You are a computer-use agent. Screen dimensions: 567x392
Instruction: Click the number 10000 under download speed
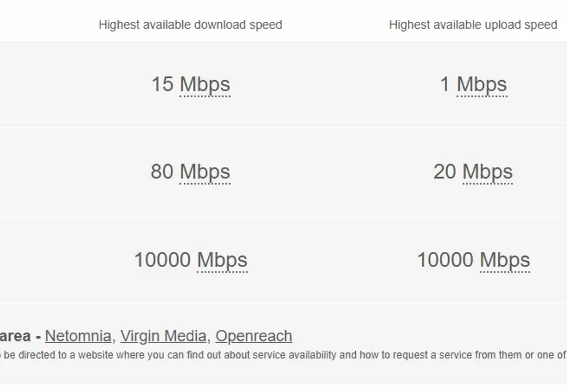(x=162, y=260)
